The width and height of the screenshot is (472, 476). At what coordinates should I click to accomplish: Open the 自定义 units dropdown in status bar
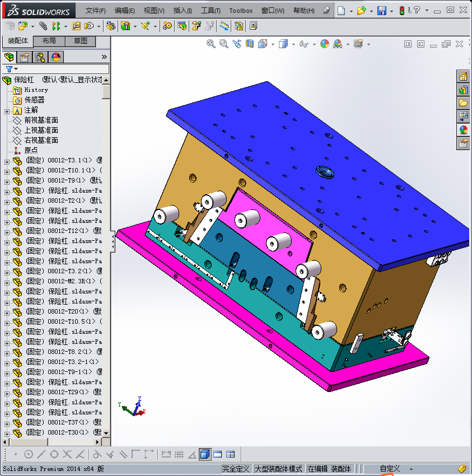(411, 469)
